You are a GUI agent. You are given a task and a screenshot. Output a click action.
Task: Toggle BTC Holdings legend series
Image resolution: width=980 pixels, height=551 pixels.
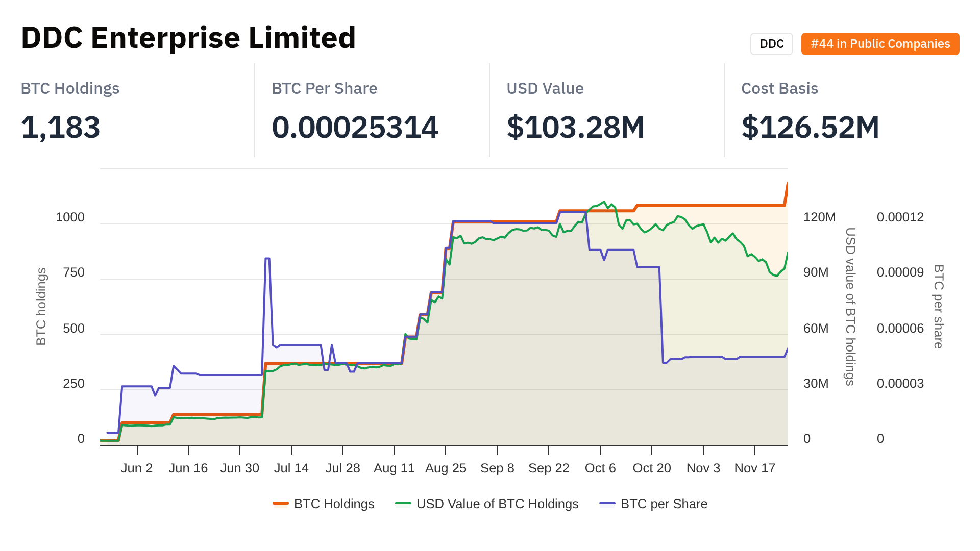[x=334, y=504]
